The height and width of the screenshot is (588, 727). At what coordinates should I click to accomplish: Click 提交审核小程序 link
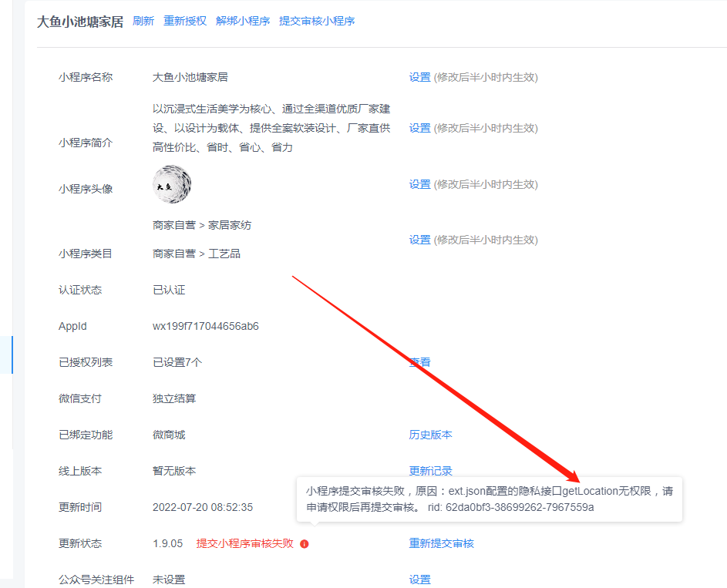pyautogui.click(x=317, y=21)
